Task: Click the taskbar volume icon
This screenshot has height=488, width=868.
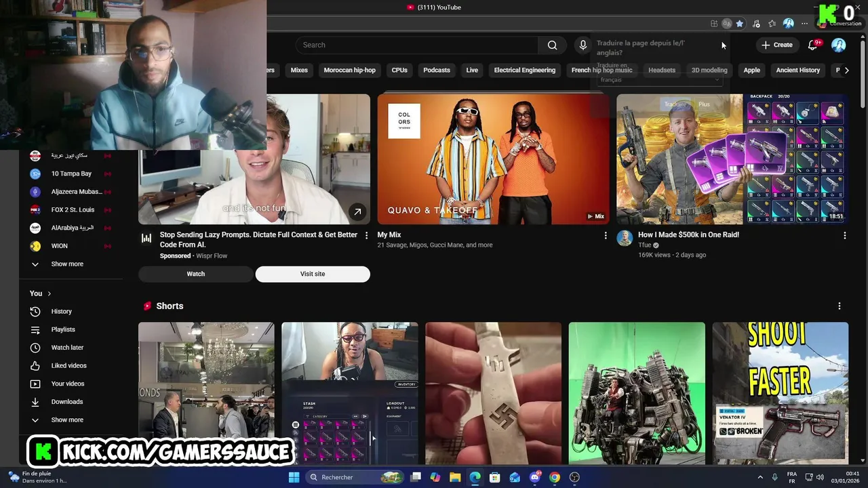Action: (821, 477)
